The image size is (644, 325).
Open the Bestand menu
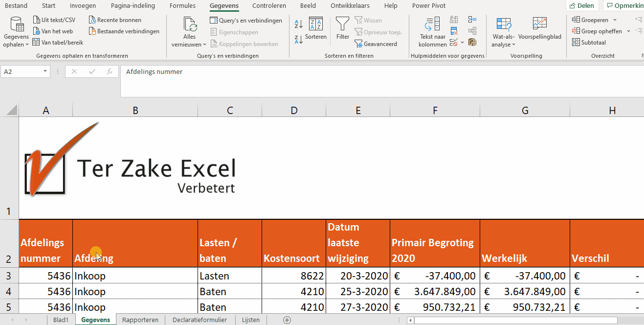pyautogui.click(x=16, y=6)
